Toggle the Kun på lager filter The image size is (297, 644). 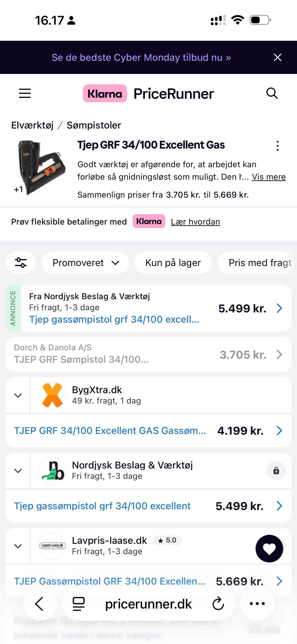coord(173,263)
